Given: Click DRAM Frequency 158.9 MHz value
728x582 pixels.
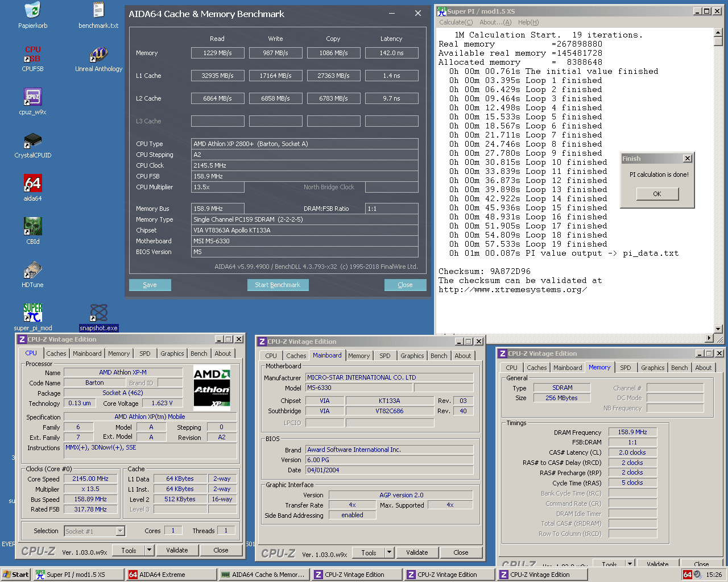Looking at the screenshot, I should tap(632, 432).
